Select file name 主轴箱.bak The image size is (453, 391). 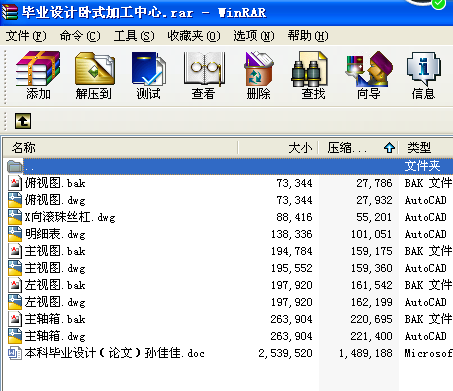pos(55,319)
